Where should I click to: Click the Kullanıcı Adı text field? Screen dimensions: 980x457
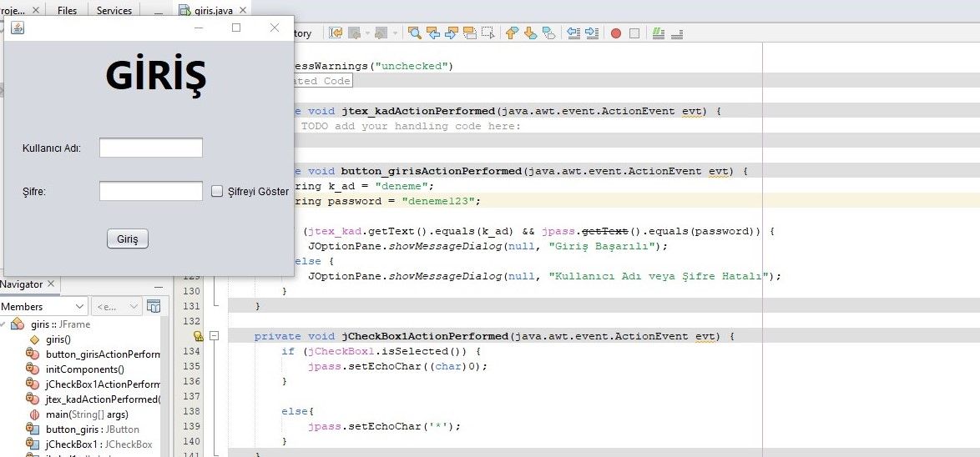pos(151,148)
